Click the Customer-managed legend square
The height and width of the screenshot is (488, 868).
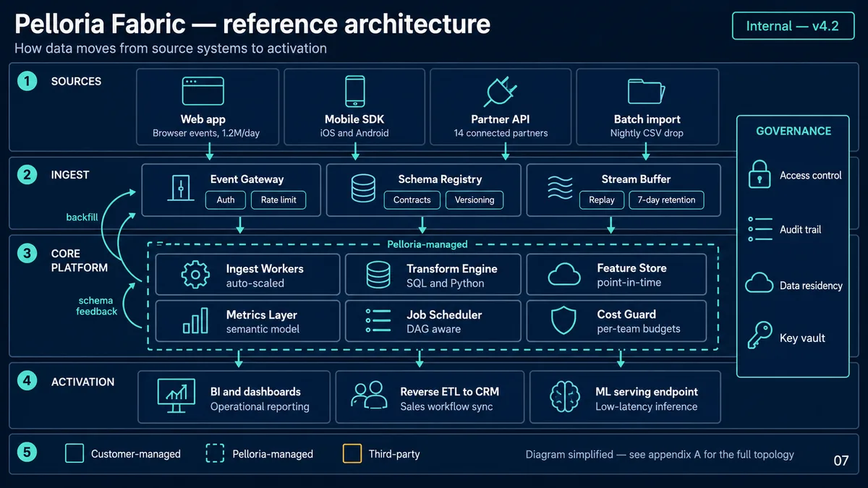tap(75, 453)
